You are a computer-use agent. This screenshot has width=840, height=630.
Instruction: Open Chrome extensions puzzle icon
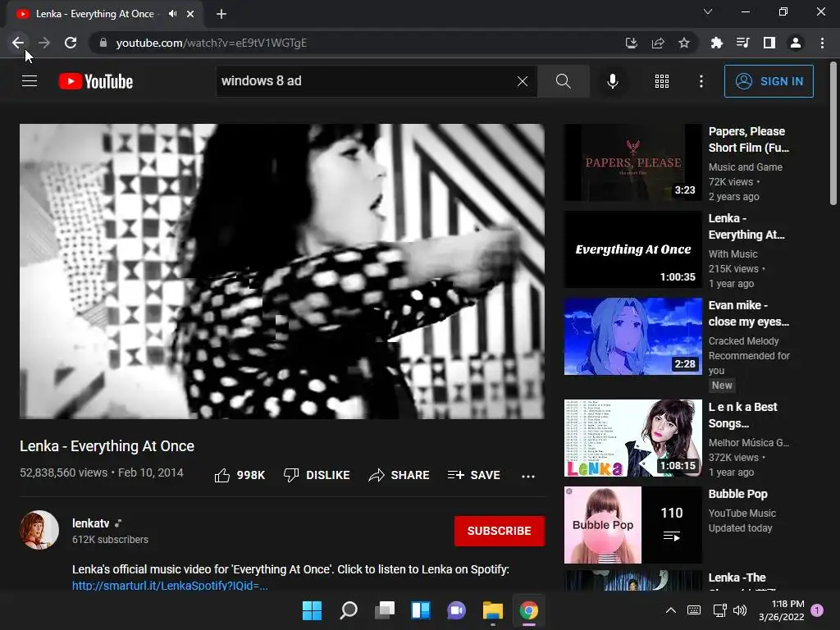(x=716, y=43)
